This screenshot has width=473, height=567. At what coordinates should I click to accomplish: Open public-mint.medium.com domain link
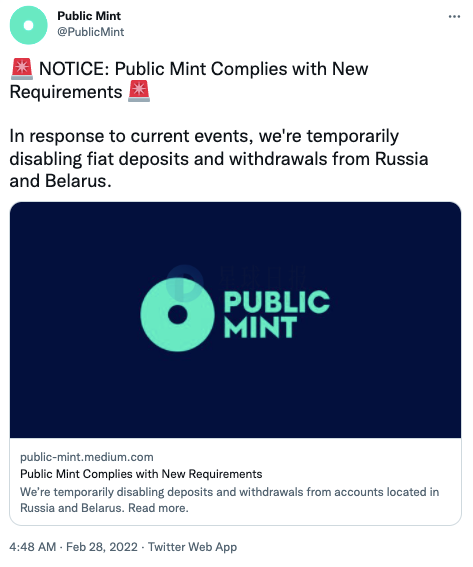(87, 457)
